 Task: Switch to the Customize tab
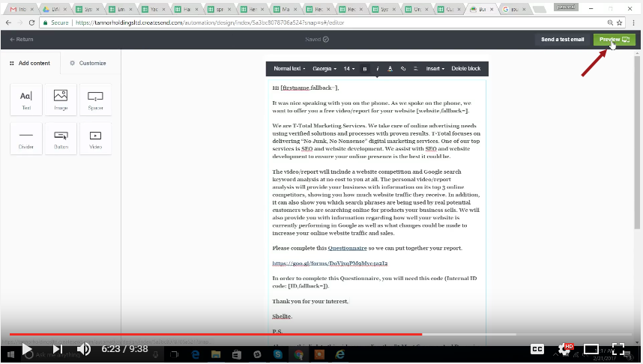[x=88, y=63]
